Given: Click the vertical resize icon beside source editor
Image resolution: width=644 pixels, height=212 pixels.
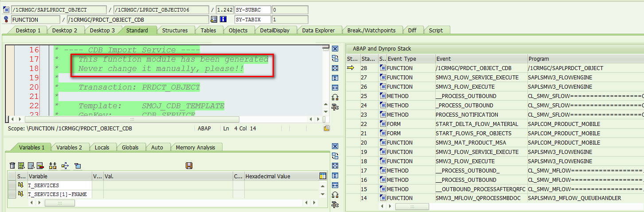Looking at the screenshot, I should tap(335, 78).
